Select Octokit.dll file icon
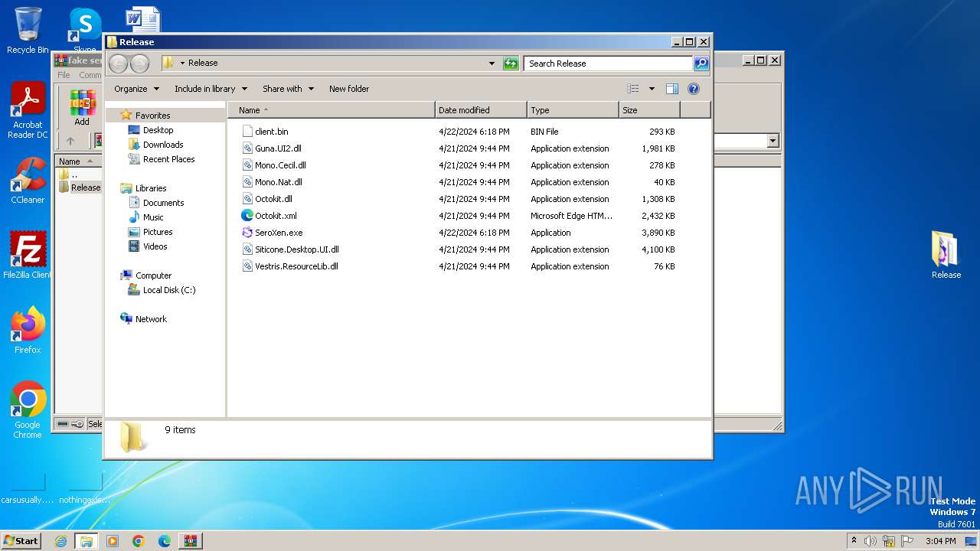This screenshot has height=551, width=980. pyautogui.click(x=247, y=199)
